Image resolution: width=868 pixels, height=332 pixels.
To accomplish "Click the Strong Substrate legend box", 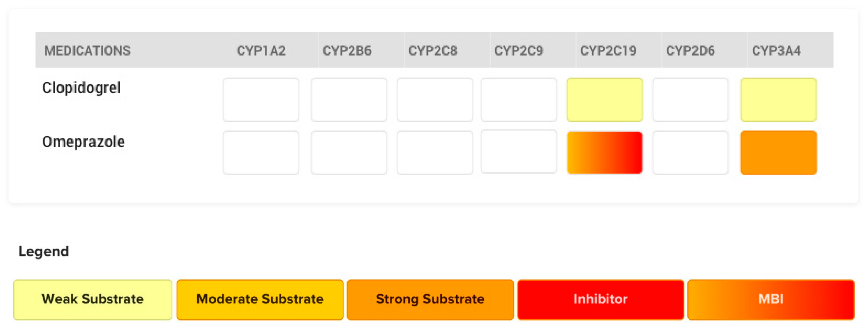I will 430,300.
